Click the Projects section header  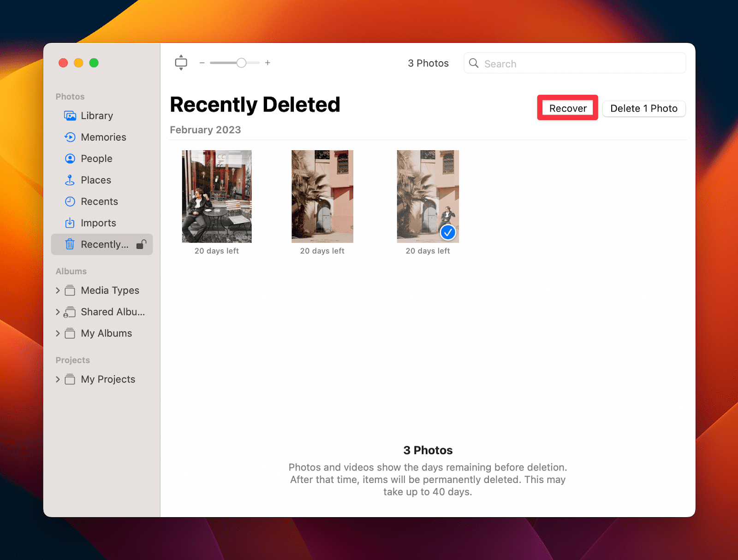point(73,360)
